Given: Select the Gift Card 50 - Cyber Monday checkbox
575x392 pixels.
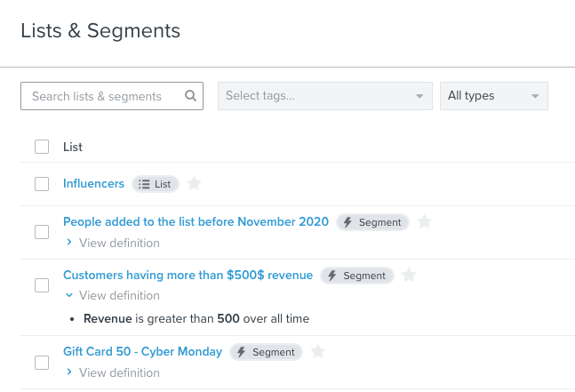Looking at the screenshot, I should point(42,362).
